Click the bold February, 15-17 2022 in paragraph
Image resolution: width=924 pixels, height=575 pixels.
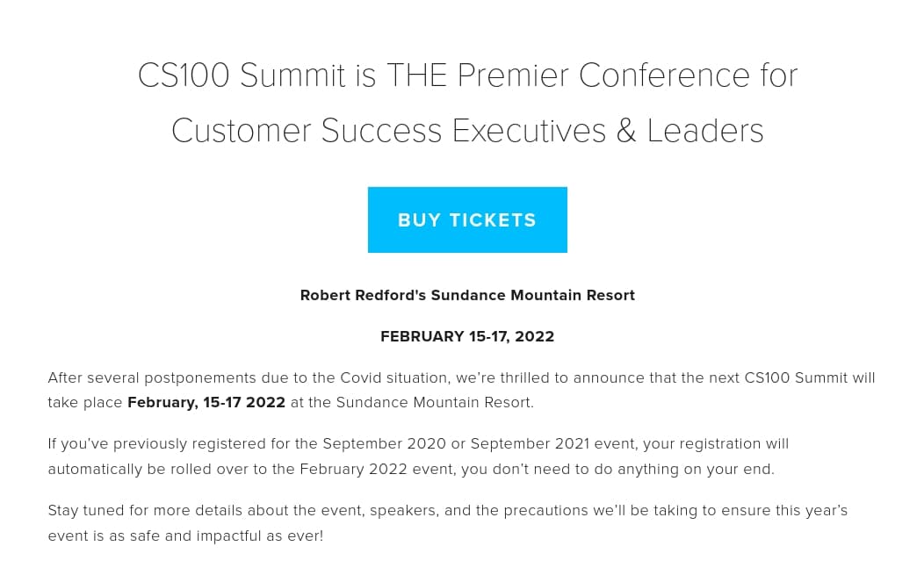206,402
